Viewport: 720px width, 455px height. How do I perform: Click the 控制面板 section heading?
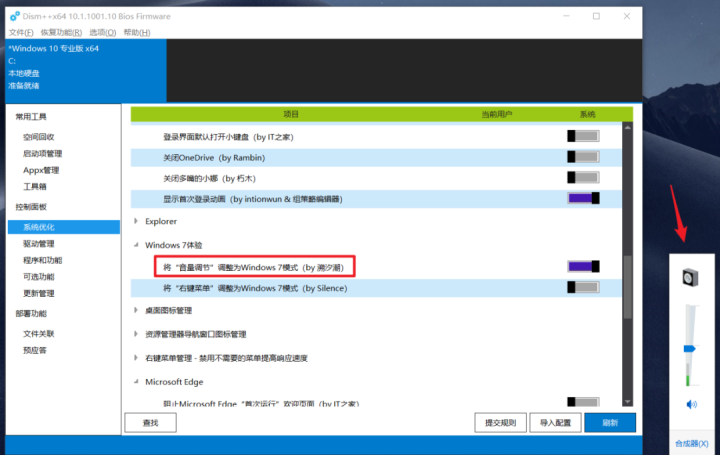click(x=31, y=207)
